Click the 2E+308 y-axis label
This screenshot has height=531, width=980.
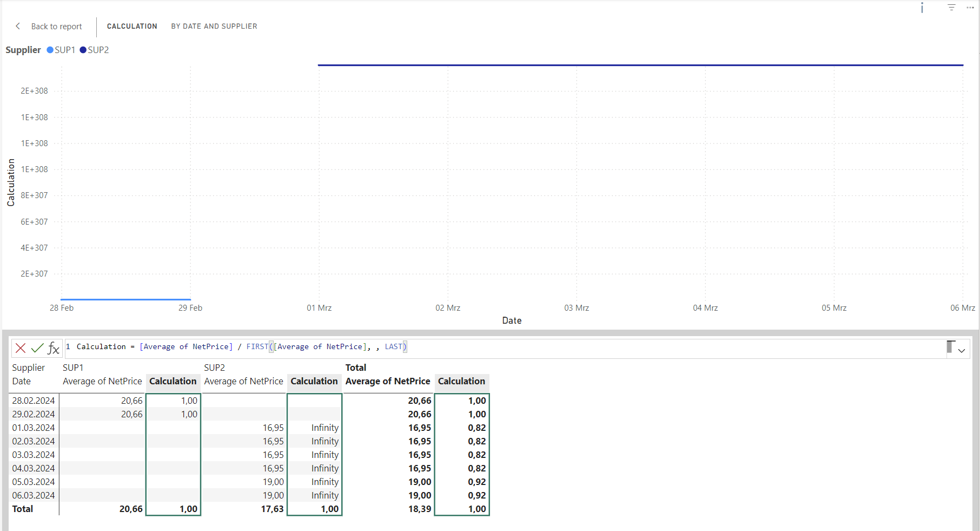click(x=34, y=91)
